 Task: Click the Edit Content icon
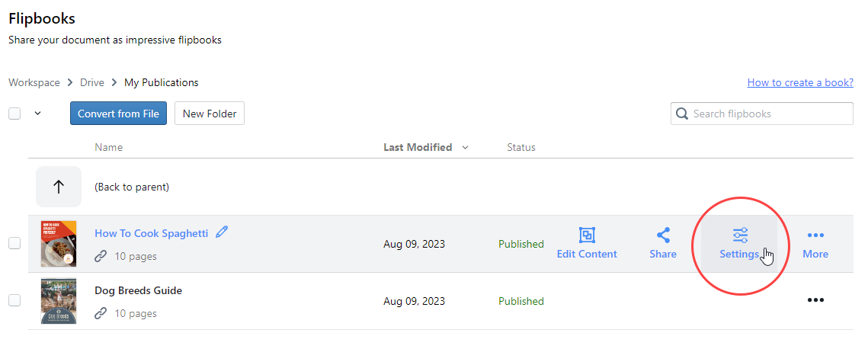tap(587, 235)
